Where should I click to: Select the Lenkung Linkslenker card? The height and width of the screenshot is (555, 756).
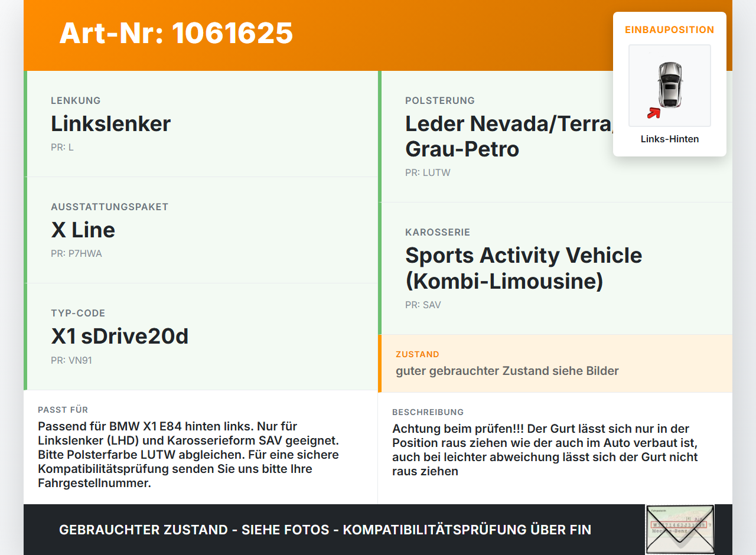tap(201, 124)
